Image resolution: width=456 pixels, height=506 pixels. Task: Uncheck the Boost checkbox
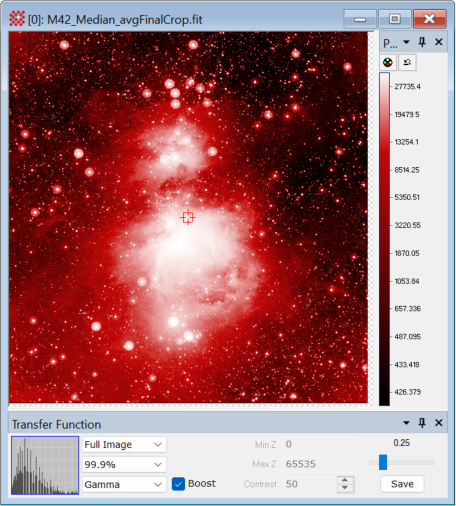click(178, 484)
